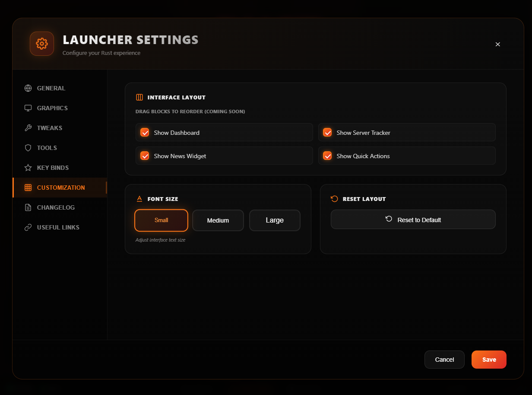Viewport: 532px width, 395px height.
Task: Select the globe icon next to General
Action: [x=28, y=88]
